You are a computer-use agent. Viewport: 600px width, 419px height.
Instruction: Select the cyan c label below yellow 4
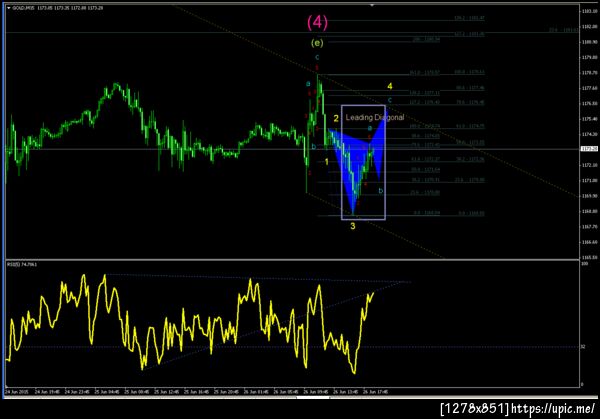[390, 100]
